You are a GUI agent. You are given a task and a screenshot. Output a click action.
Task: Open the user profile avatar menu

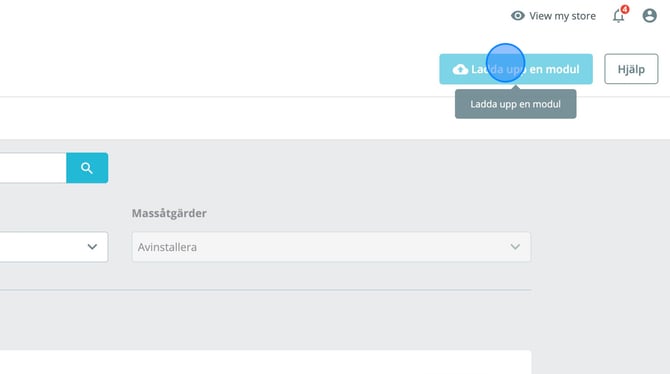649,16
